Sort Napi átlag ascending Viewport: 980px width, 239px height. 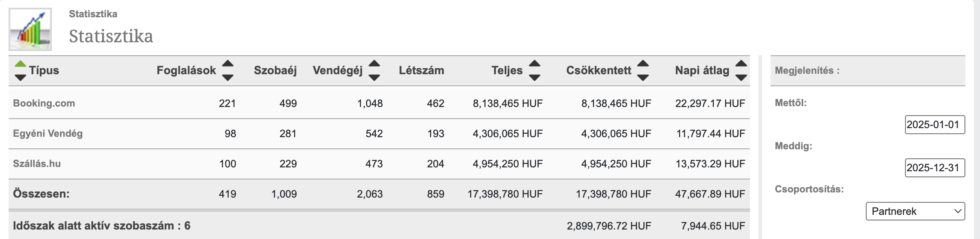(741, 64)
